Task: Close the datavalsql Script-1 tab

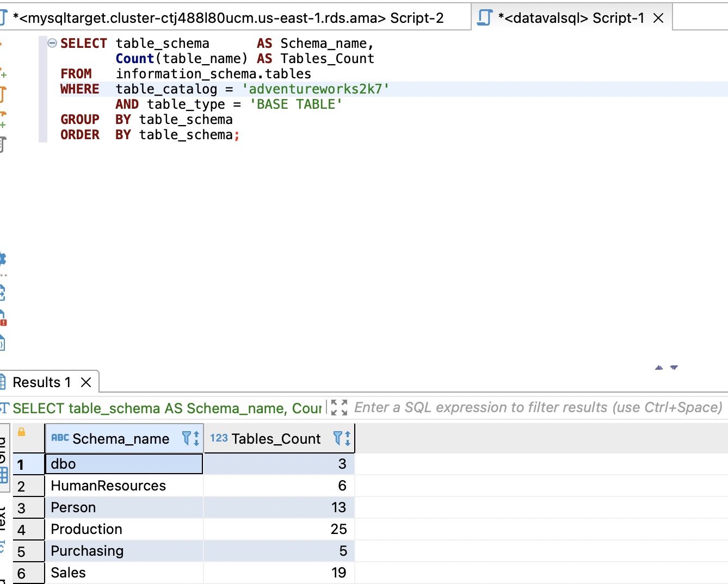Action: click(x=658, y=18)
